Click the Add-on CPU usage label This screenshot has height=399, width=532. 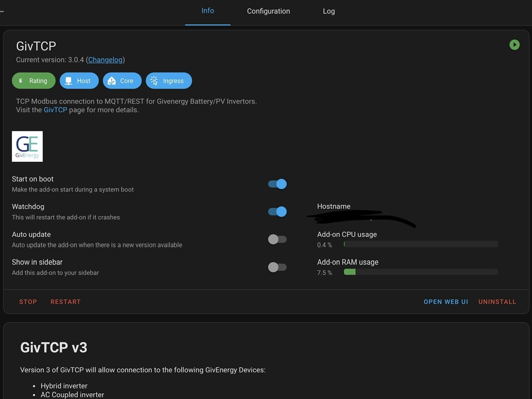(x=347, y=234)
